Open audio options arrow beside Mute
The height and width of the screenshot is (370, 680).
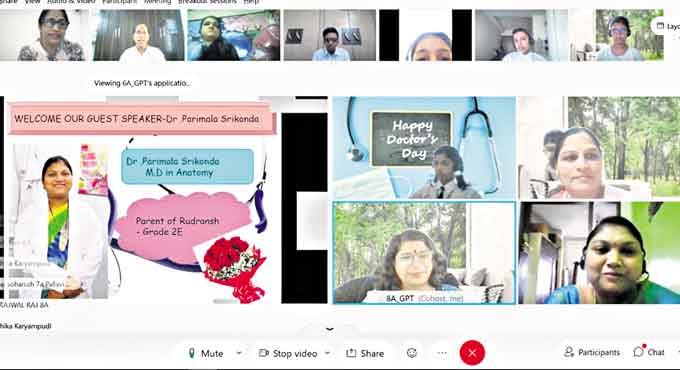tap(239, 353)
